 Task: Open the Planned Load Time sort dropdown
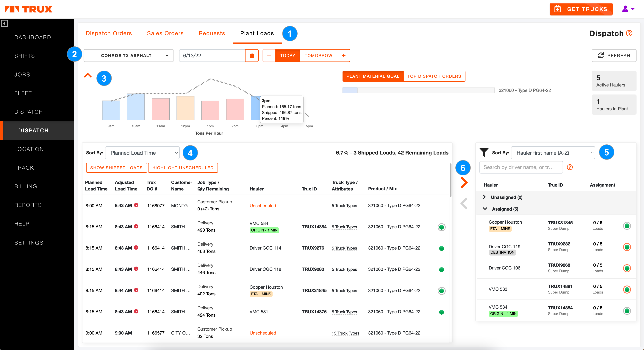point(142,153)
